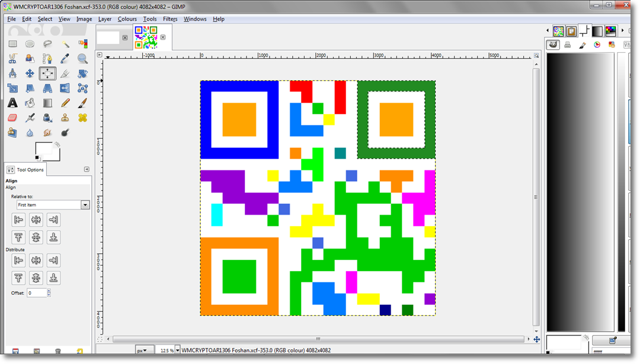Select the Perspective Clone tool

[x=12, y=133]
